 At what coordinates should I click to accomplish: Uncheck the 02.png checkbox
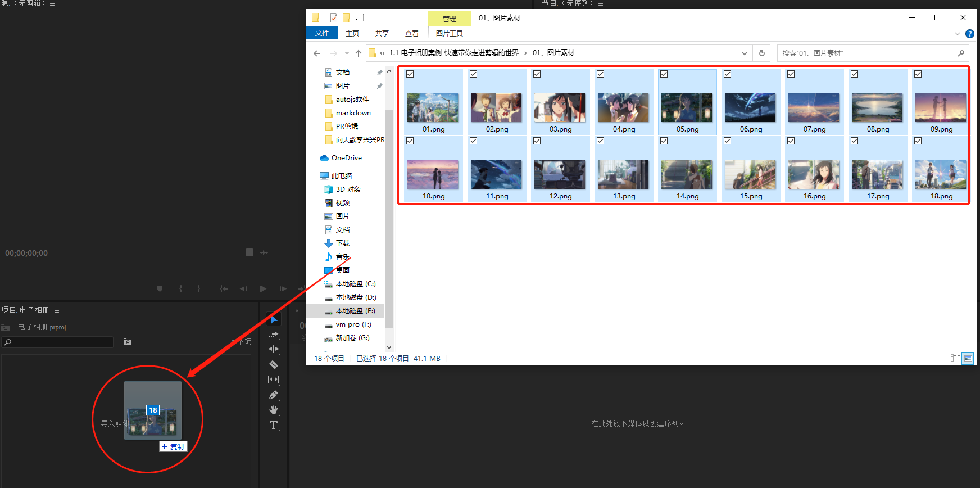(x=474, y=74)
